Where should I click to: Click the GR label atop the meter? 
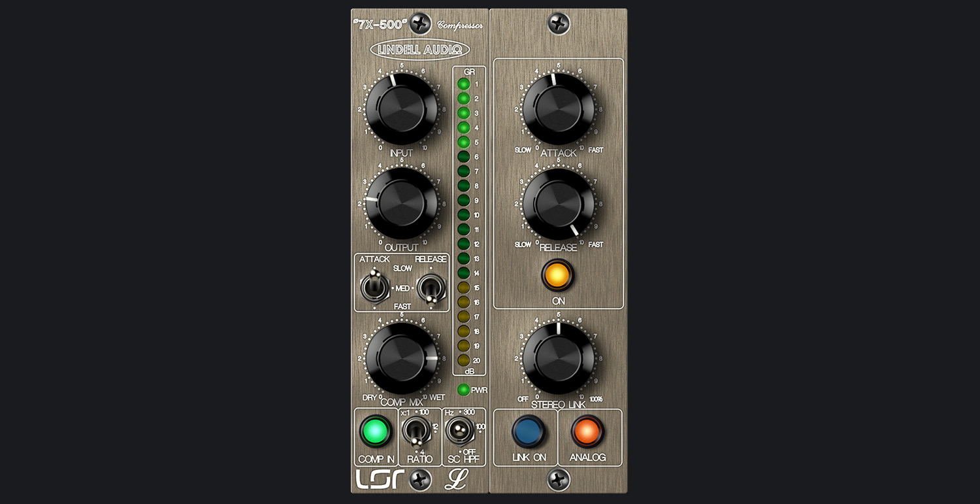[469, 71]
